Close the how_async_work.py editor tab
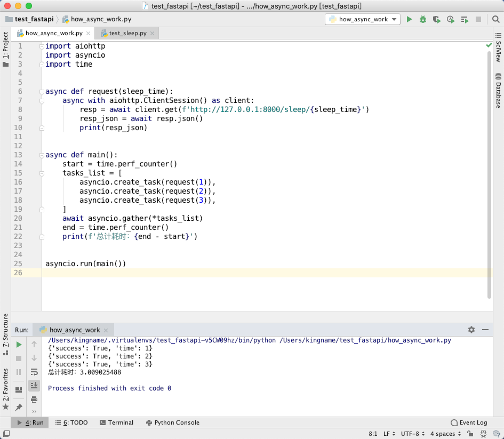 tap(88, 34)
